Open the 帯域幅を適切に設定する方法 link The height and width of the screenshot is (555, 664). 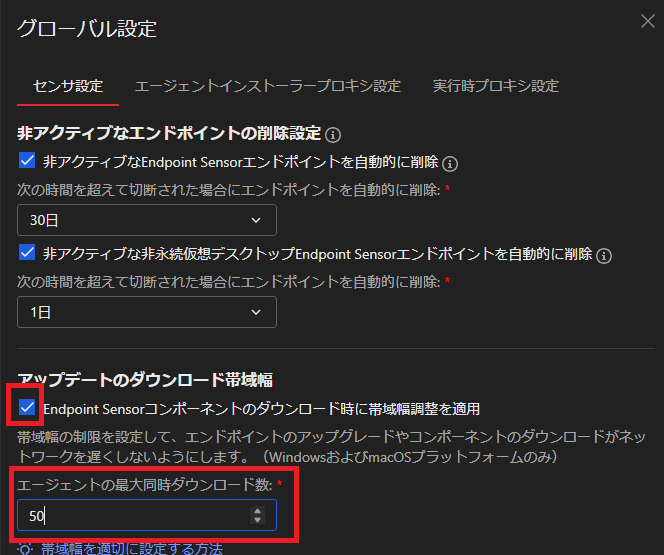(x=132, y=549)
